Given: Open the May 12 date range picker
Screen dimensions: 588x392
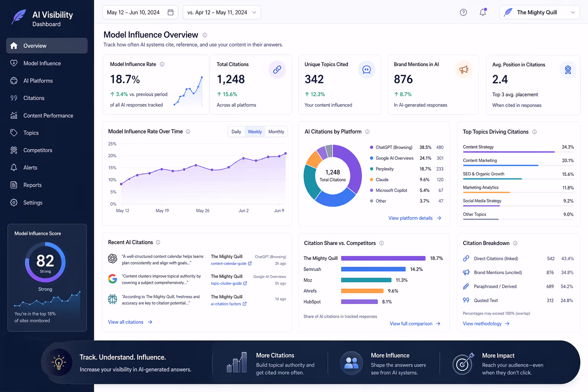Looking at the screenshot, I should [140, 12].
